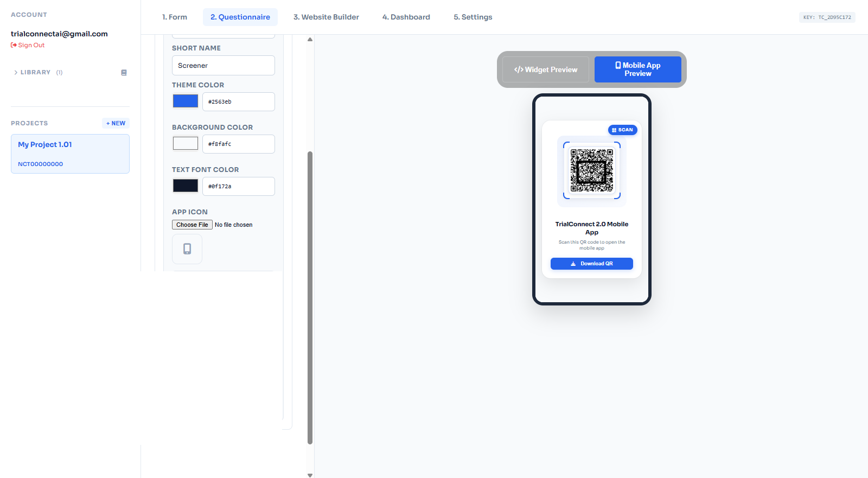The height and width of the screenshot is (478, 868).
Task: Click the QR code image
Action: (592, 171)
